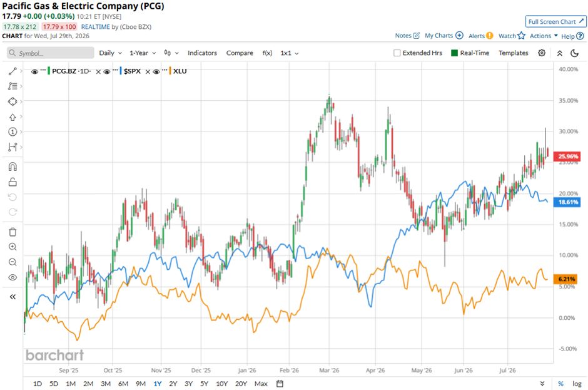
Task: Click the three dots beside $SPX
Action: (115, 70)
